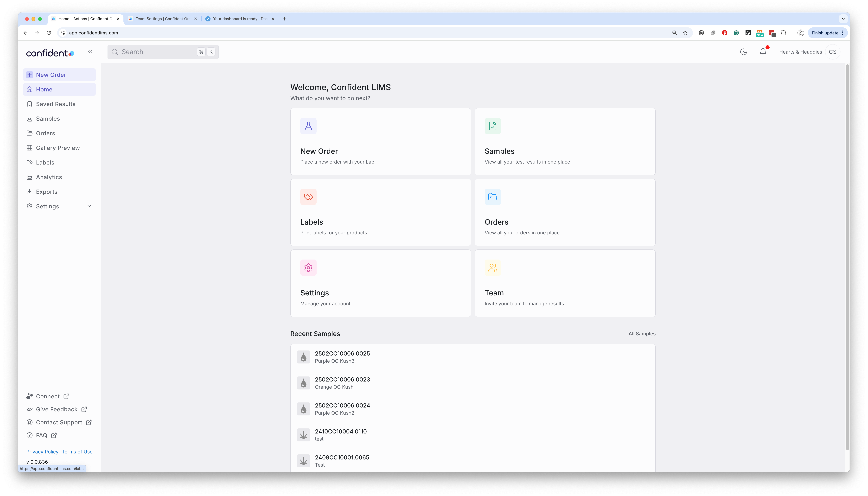This screenshot has height=496, width=868.
Task: Open the Labels tag icon card
Action: [308, 197]
